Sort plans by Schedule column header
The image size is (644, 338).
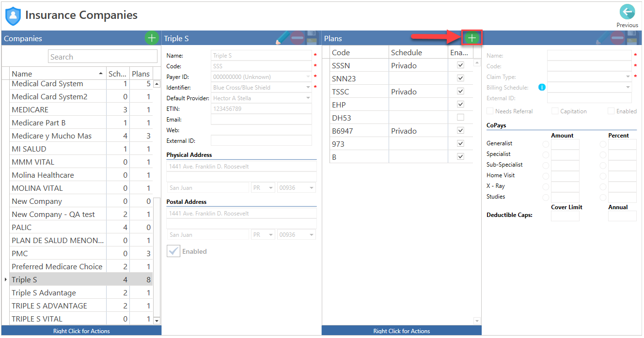click(x=418, y=52)
